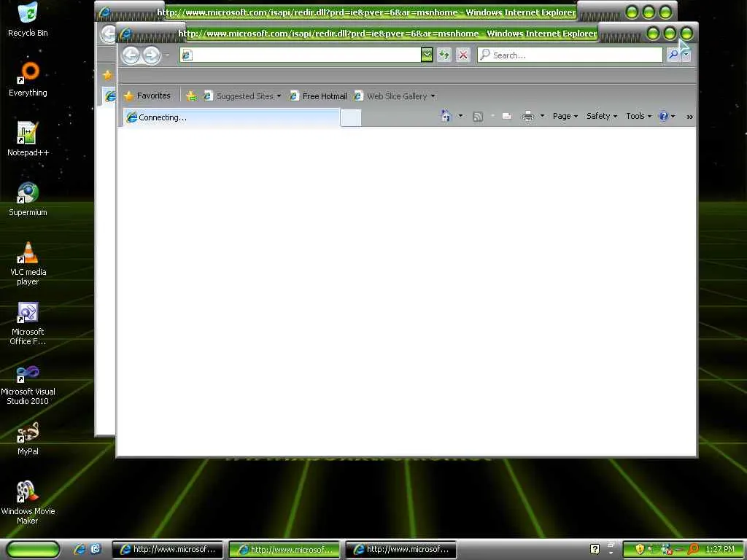Open the Tools menu
Screen dimensions: 747x560
638,116
